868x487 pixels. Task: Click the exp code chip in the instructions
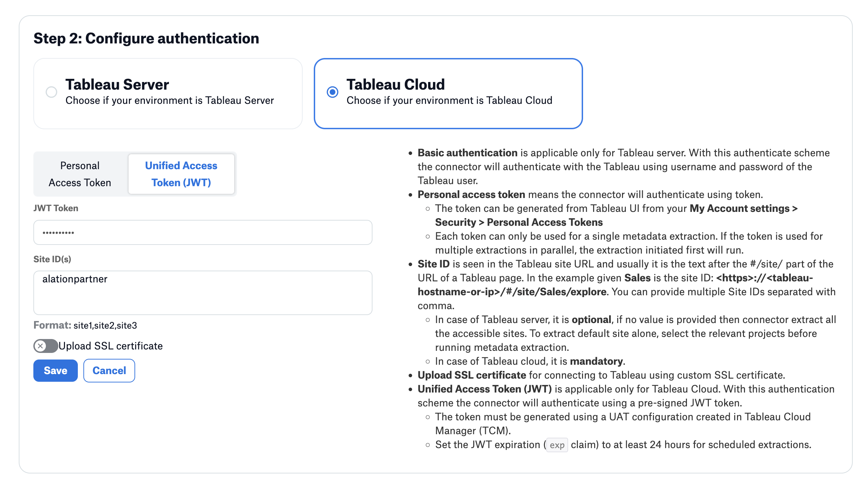556,445
